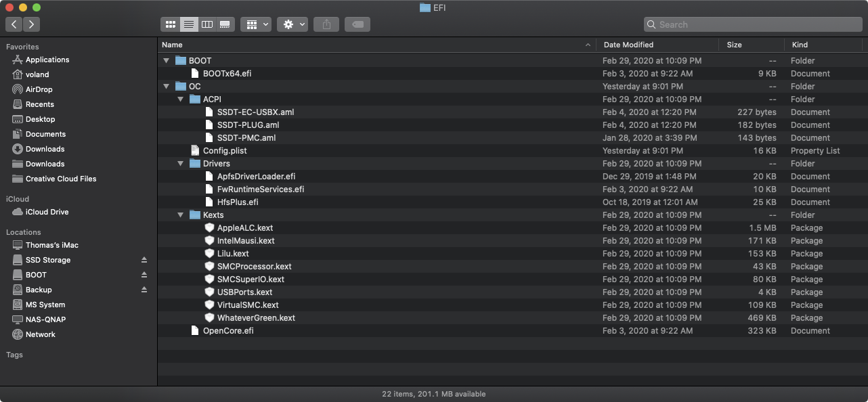Select the Drivers folder row
Viewport: 868px width, 402px height.
[513, 164]
